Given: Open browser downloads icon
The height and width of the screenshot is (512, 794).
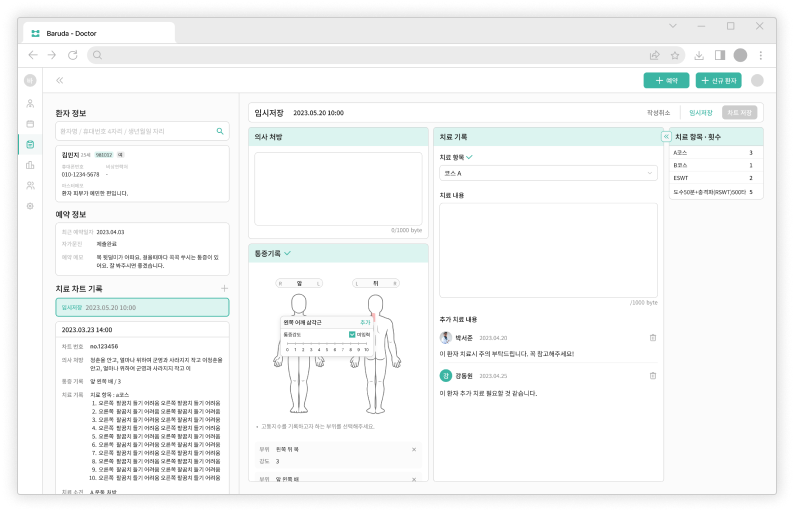Looking at the screenshot, I should pos(699,55).
